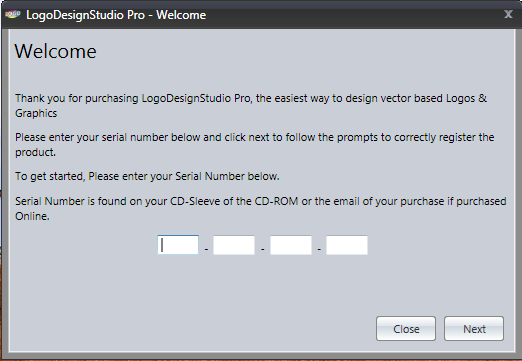Click the 'Please enter your serial number' sentence
The width and height of the screenshot is (522, 361).
tap(255, 145)
